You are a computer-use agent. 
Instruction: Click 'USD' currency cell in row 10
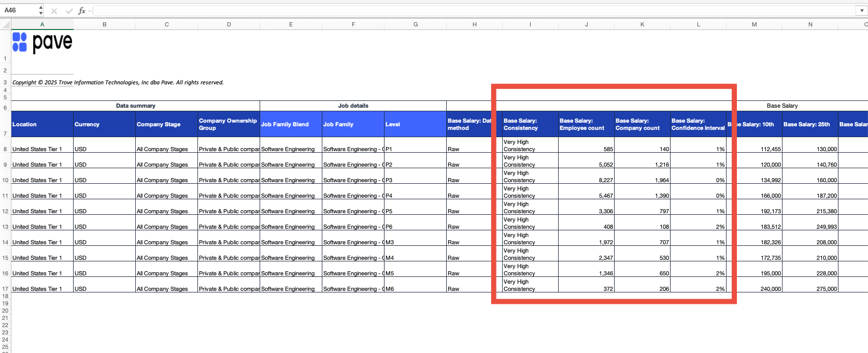coord(105,176)
